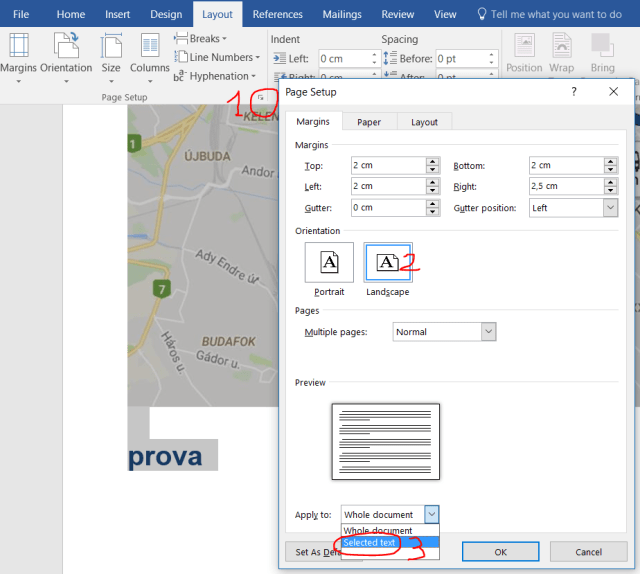
Task: Choose 'Selected text' in Apply to list
Action: [x=370, y=543]
